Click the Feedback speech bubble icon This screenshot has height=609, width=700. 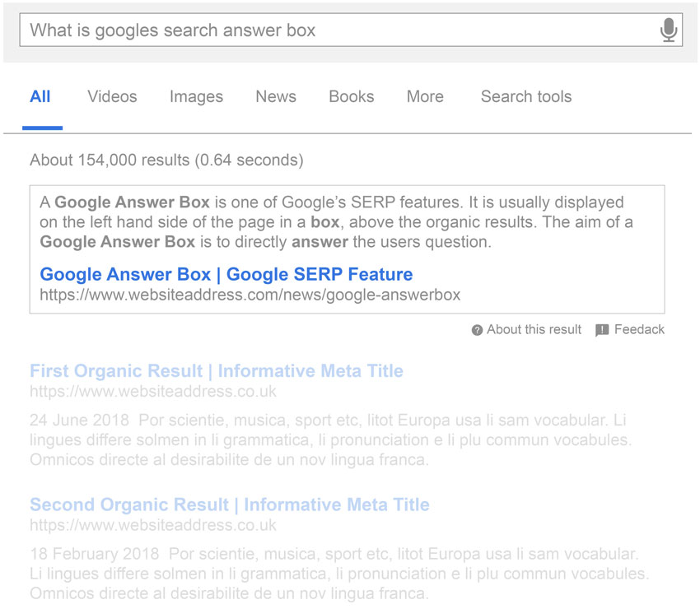(x=604, y=329)
